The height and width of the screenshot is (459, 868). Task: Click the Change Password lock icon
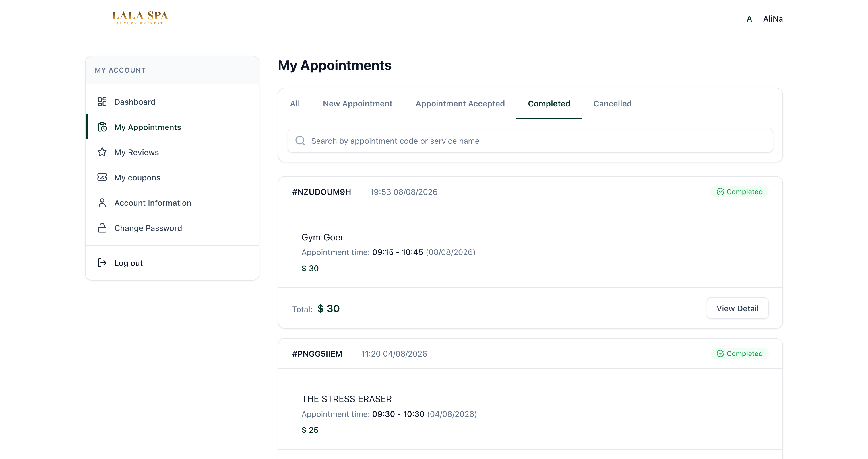pos(102,228)
